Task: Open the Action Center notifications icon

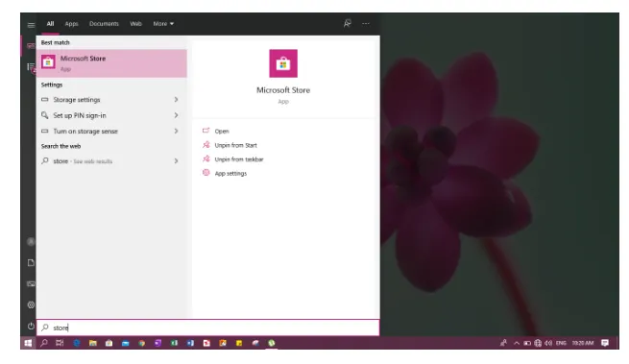Action: click(605, 343)
